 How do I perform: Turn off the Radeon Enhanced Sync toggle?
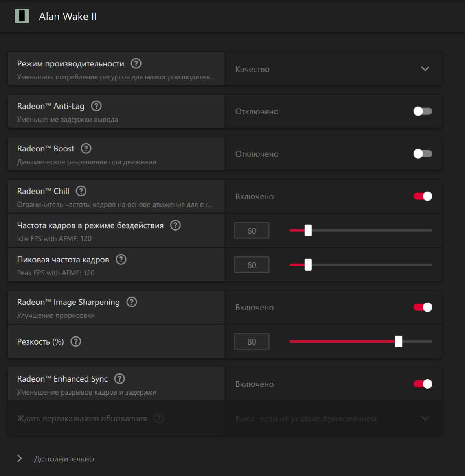pos(423,384)
